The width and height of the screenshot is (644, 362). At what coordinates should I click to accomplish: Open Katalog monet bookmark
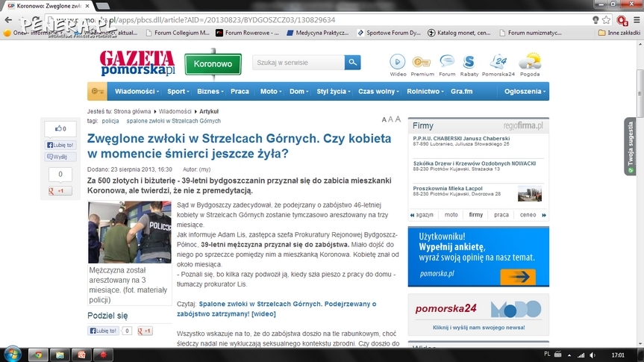click(459, 33)
